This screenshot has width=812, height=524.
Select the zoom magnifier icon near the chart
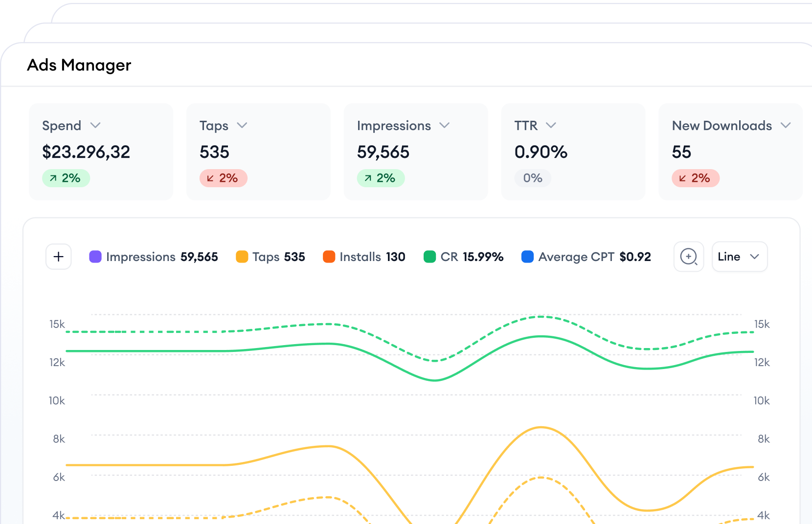coord(689,257)
